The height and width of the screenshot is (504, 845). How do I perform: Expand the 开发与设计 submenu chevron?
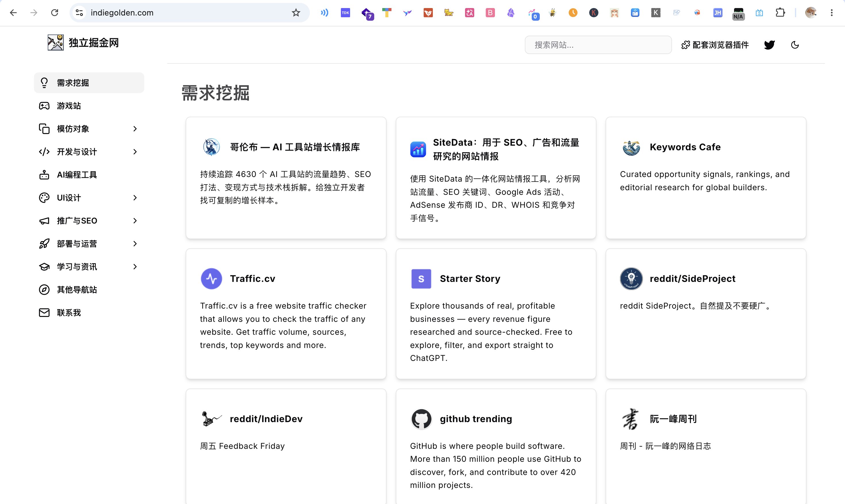[135, 152]
